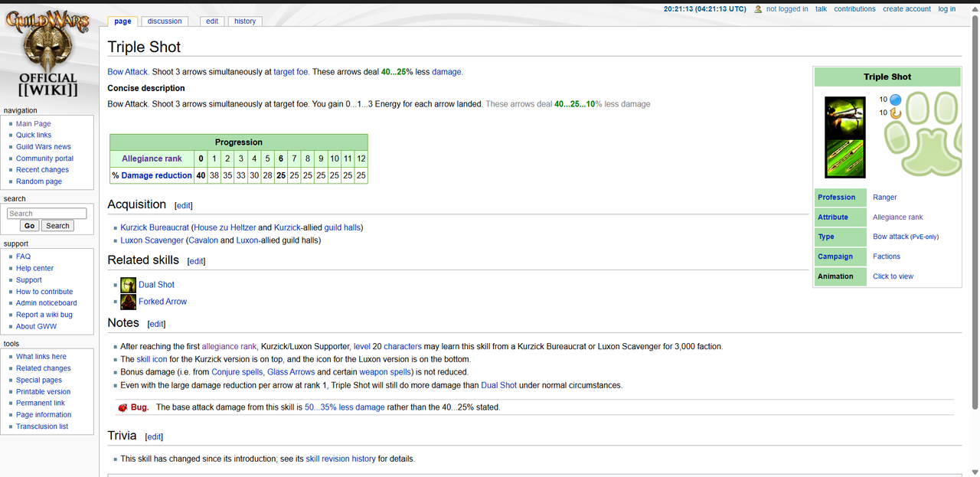The width and height of the screenshot is (980, 477).
Task: Open What links here
Action: point(41,357)
